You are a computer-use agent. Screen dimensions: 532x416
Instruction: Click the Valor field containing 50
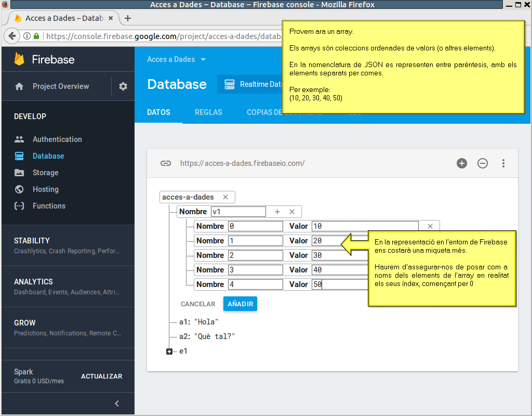click(340, 284)
